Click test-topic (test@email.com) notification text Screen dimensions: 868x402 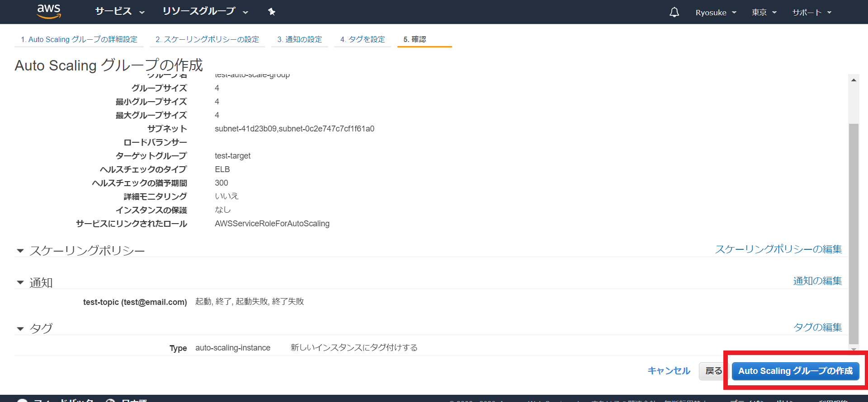pos(135,302)
